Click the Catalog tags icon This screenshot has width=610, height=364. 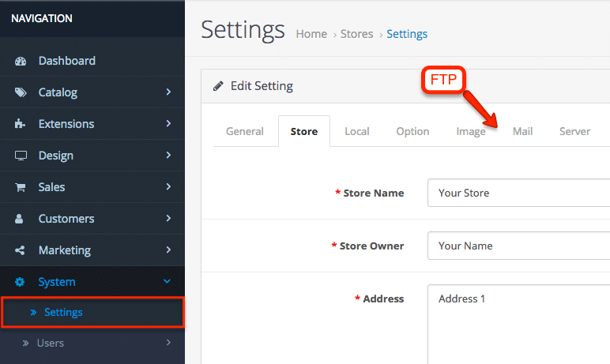click(x=21, y=92)
